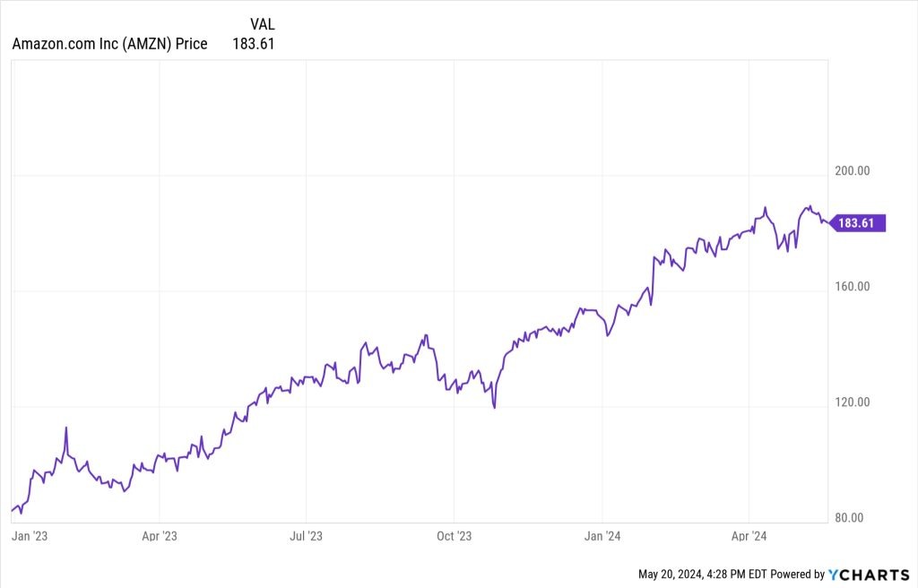The width and height of the screenshot is (918, 588).
Task: Select the Apr '24 date label
Action: pos(749,536)
